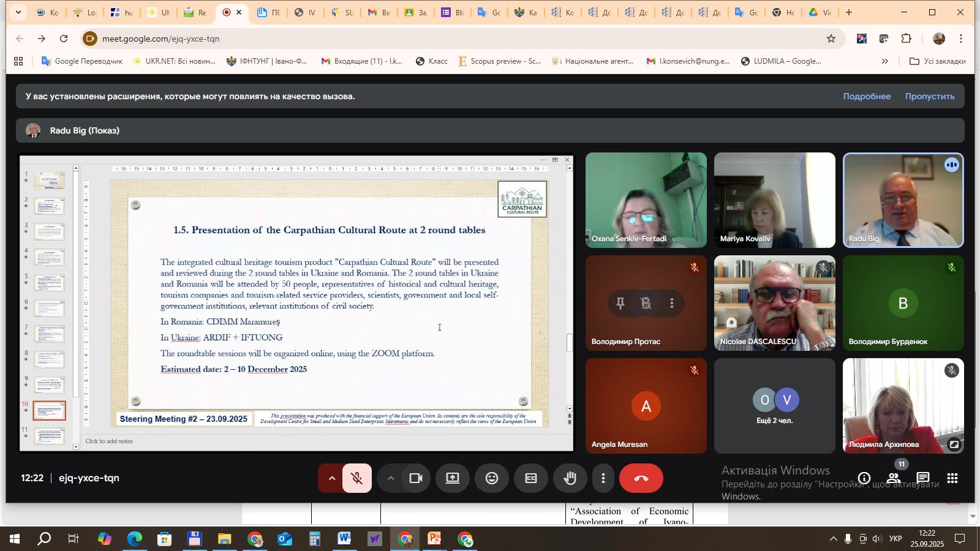Open the Ещё 2 чел. participants tile
The height and width of the screenshot is (551, 980).
775,406
